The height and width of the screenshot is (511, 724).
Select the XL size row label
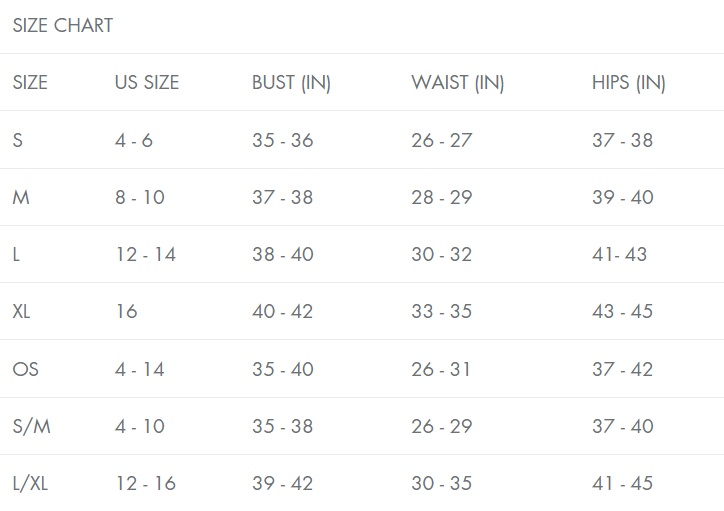click(21, 312)
